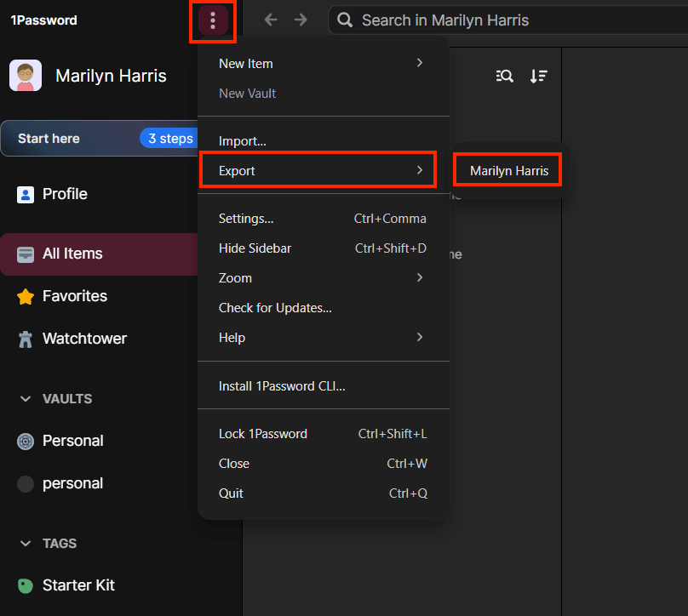The width and height of the screenshot is (688, 616).
Task: Open the Zoom menu entry
Action: pos(324,278)
